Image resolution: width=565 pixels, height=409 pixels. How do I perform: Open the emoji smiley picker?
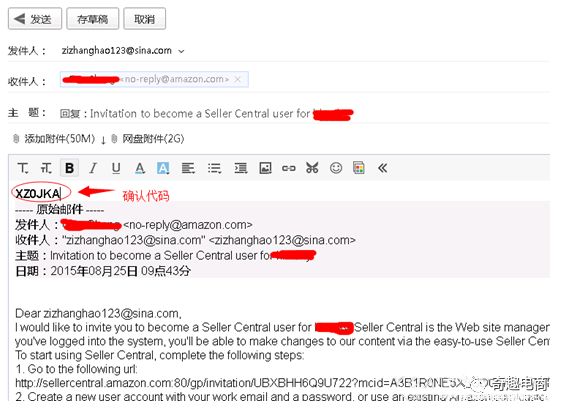(336, 168)
